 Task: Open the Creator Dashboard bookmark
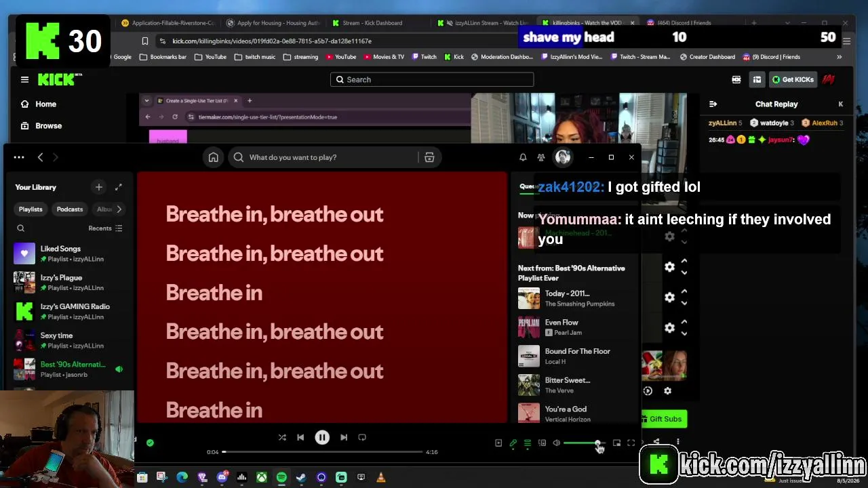coord(707,57)
